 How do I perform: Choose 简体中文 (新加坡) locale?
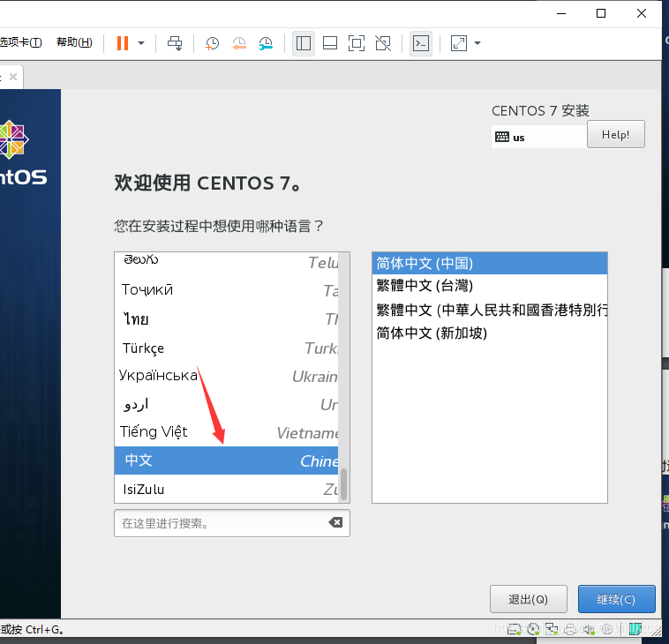point(489,333)
